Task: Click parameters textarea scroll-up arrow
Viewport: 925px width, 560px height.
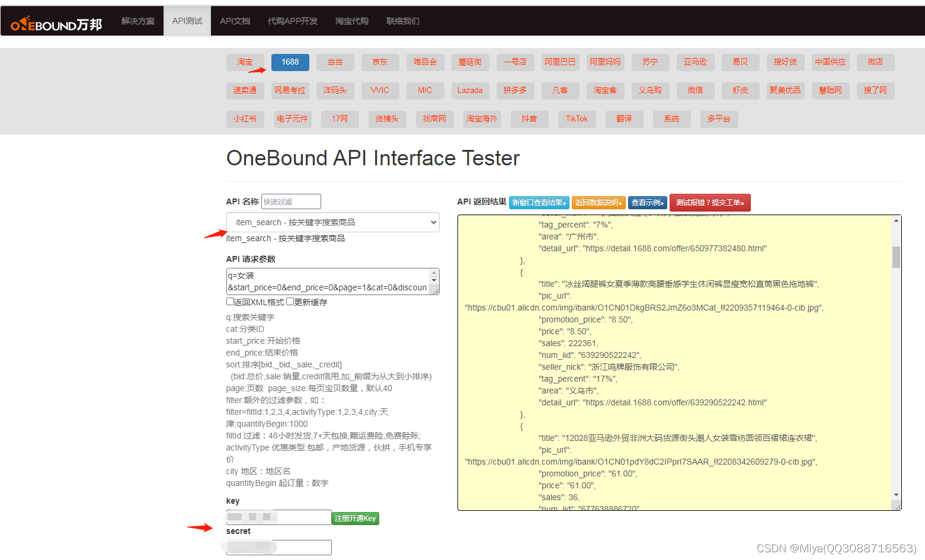Action: click(434, 273)
